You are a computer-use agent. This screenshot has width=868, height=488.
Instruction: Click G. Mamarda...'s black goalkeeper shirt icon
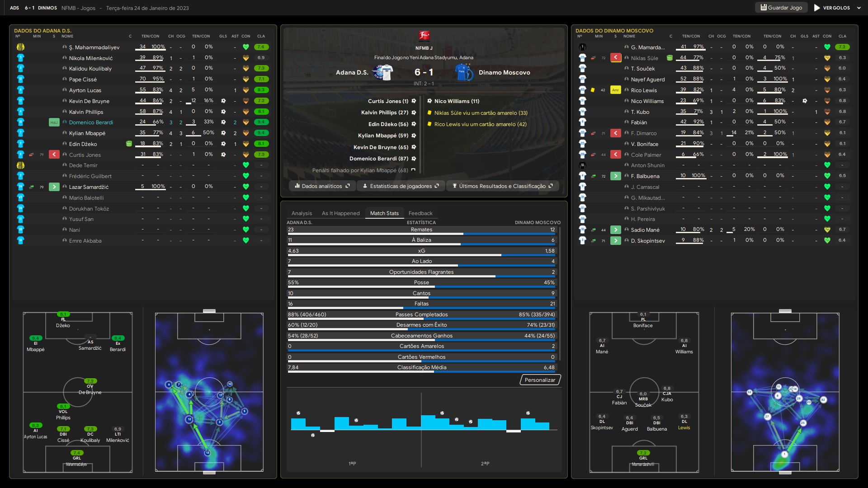[x=582, y=47]
